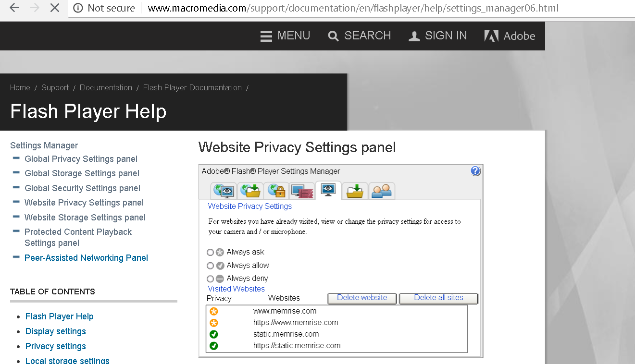Click green check icon beside https://static.memrise.com
The height and width of the screenshot is (364, 635).
[214, 346]
